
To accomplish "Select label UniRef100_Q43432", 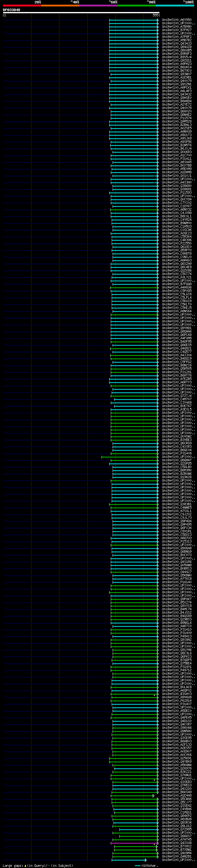I will tap(176, 94).
